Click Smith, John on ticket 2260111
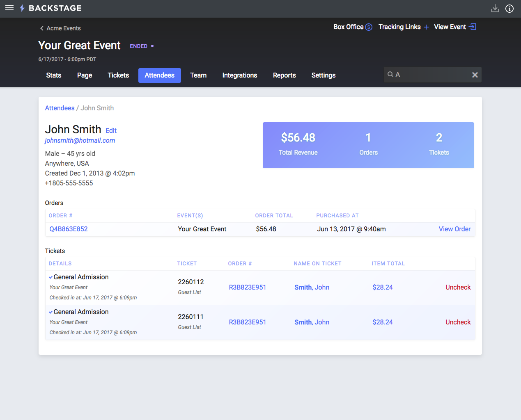The image size is (521, 420). tap(312, 322)
